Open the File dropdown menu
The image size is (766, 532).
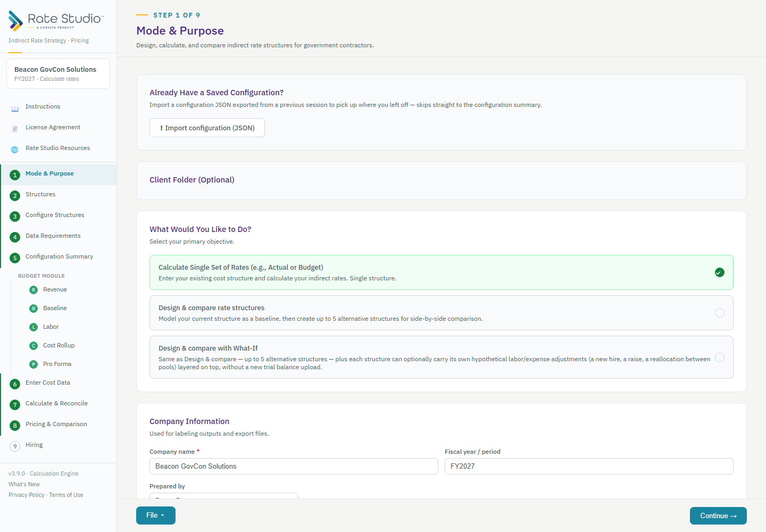(x=156, y=516)
